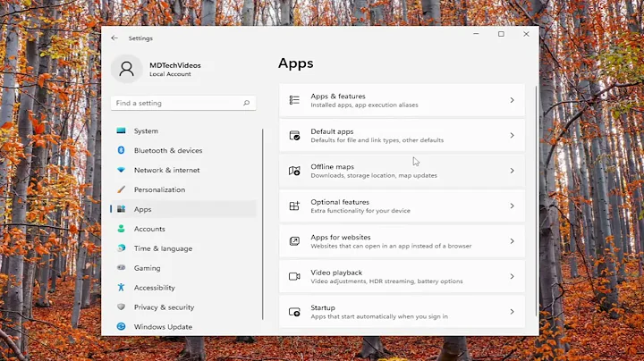
Task: Click the Windows Update icon
Action: (x=121, y=326)
